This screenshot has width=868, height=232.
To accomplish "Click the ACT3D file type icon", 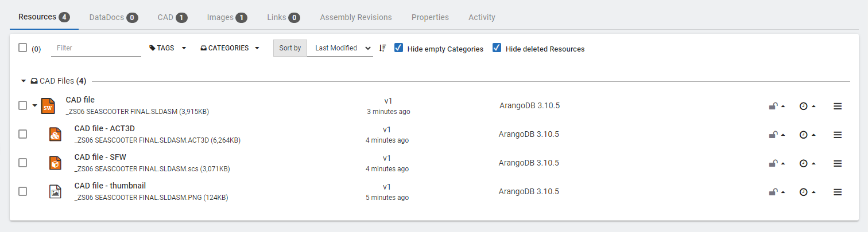I will 55,135.
